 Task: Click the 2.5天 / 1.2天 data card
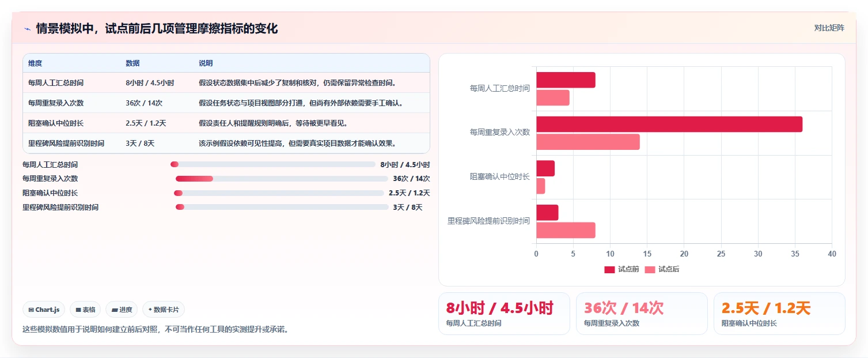coord(779,314)
